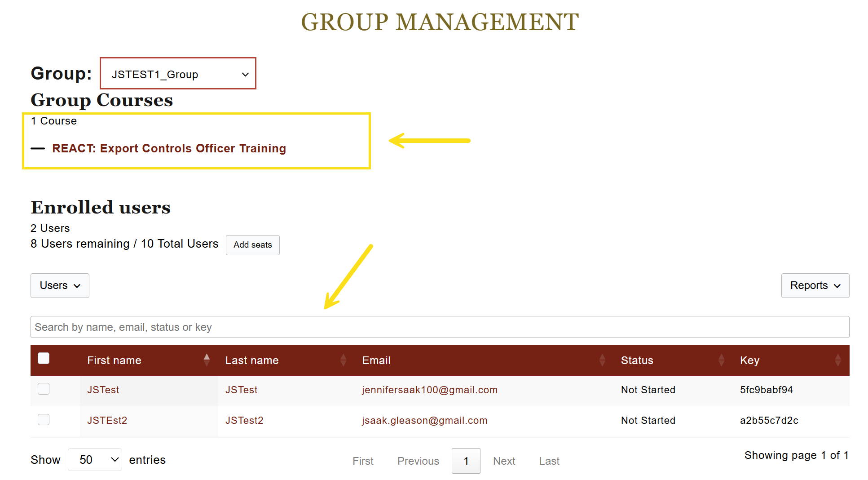Jump to the Last page
Image resolution: width=868 pixels, height=480 pixels.
tap(549, 461)
